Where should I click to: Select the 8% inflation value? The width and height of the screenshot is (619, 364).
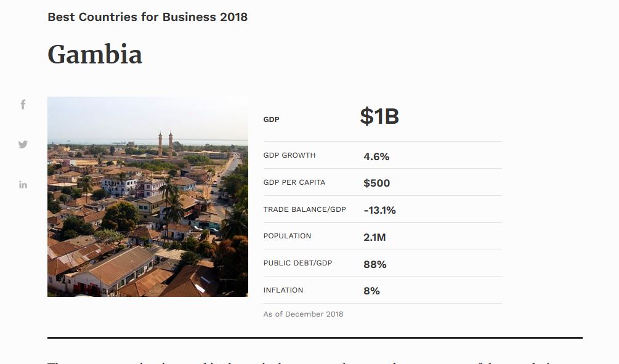click(x=371, y=291)
